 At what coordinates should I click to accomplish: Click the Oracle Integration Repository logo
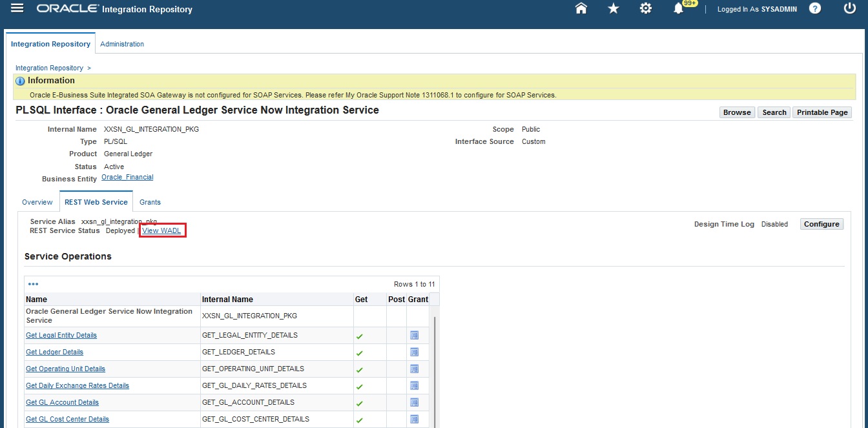pyautogui.click(x=114, y=9)
